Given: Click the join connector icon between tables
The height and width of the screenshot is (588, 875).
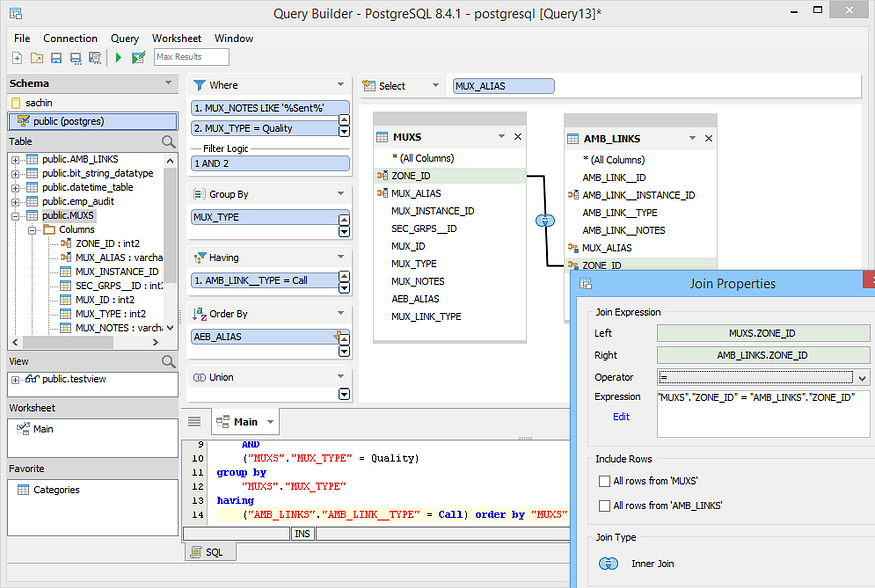Looking at the screenshot, I should tap(545, 220).
